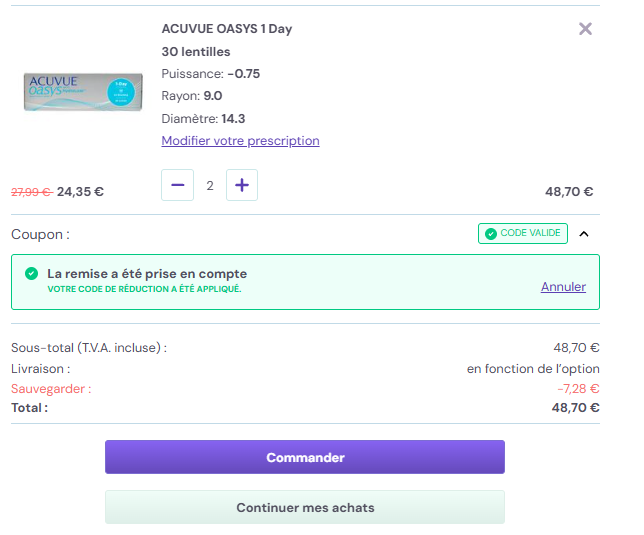This screenshot has height=535, width=644.
Task: Click the Livraison value en fonction de l'option
Action: pos(533,369)
